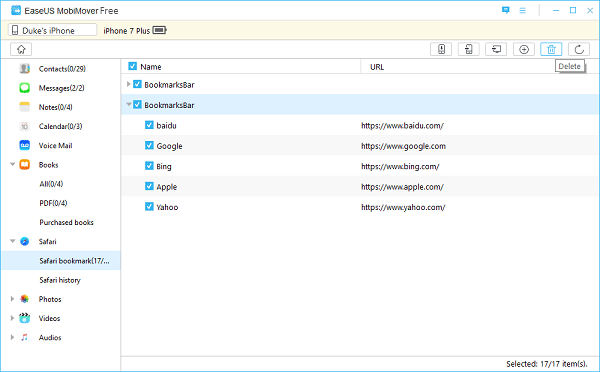The height and width of the screenshot is (372, 600).
Task: Uncheck the baidu bookmark checkbox
Action: tap(149, 125)
